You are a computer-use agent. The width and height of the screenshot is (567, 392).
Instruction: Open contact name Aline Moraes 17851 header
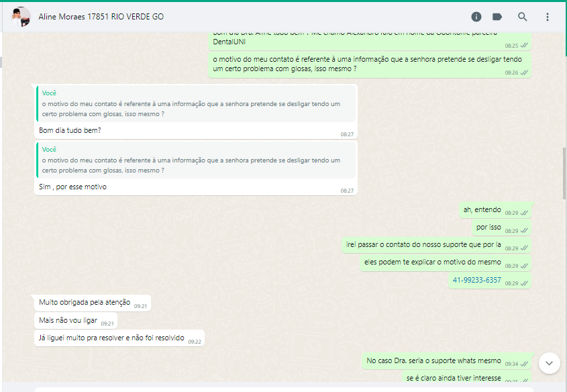101,17
